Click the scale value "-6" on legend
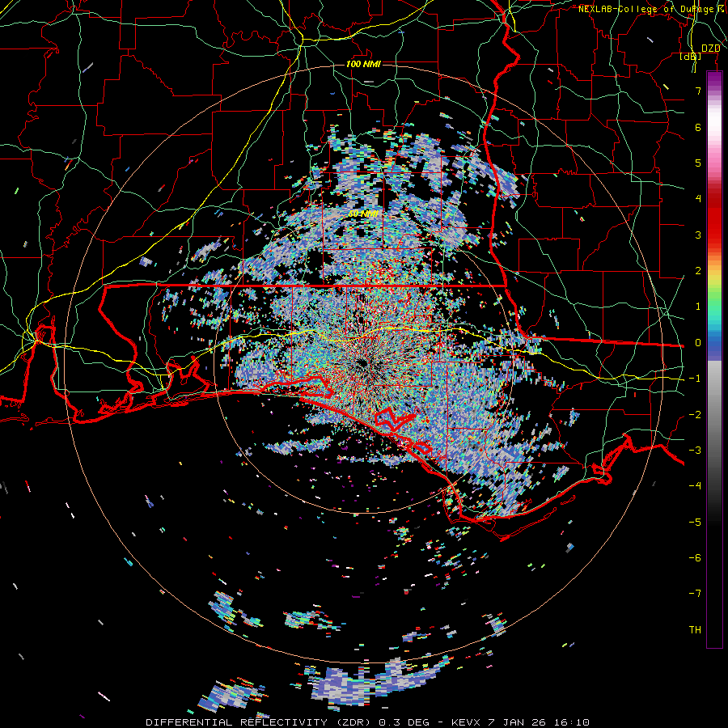728x728 pixels. click(695, 558)
